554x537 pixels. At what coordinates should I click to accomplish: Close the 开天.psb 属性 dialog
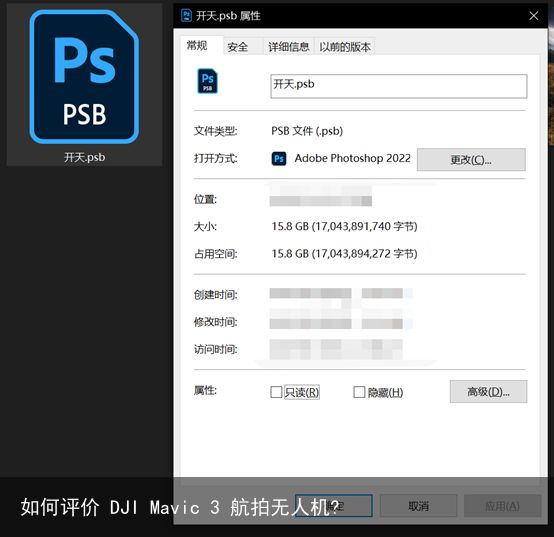click(x=534, y=16)
